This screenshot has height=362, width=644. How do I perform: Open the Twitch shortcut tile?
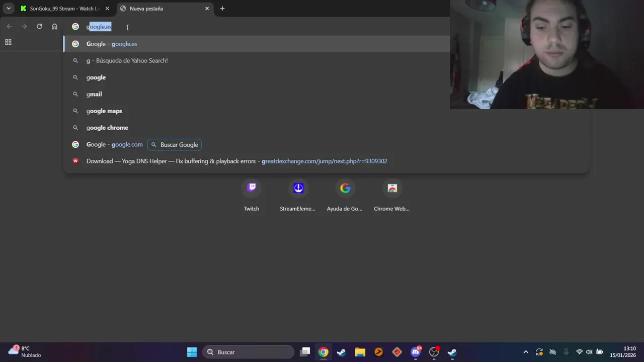pos(252,196)
